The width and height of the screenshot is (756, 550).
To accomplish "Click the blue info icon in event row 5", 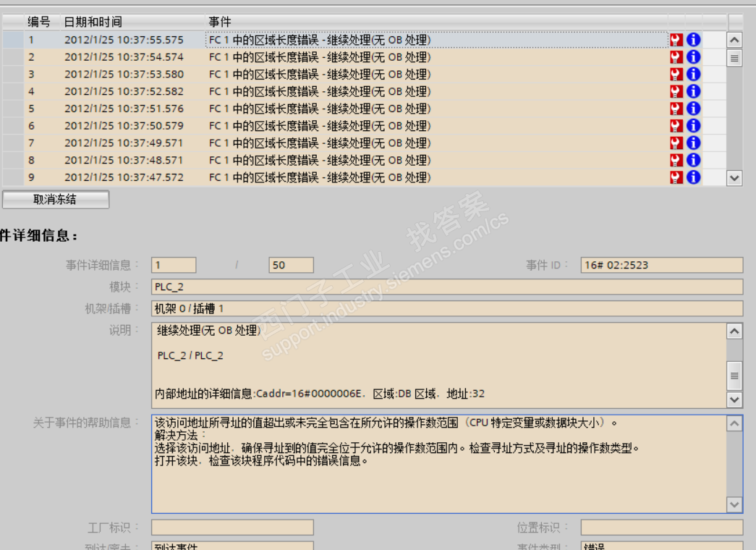I will click(x=693, y=109).
